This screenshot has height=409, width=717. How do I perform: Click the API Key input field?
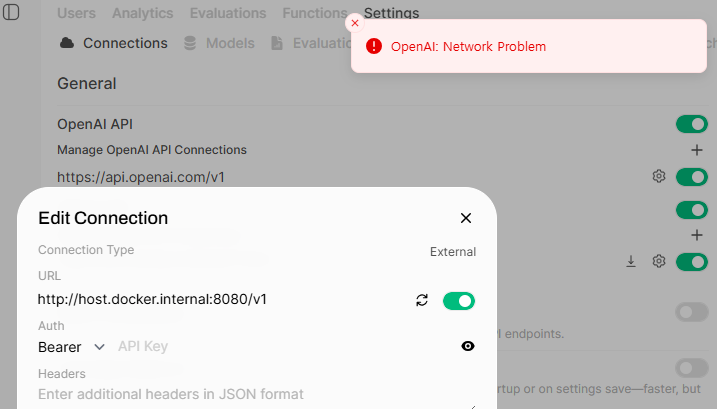tap(284, 347)
